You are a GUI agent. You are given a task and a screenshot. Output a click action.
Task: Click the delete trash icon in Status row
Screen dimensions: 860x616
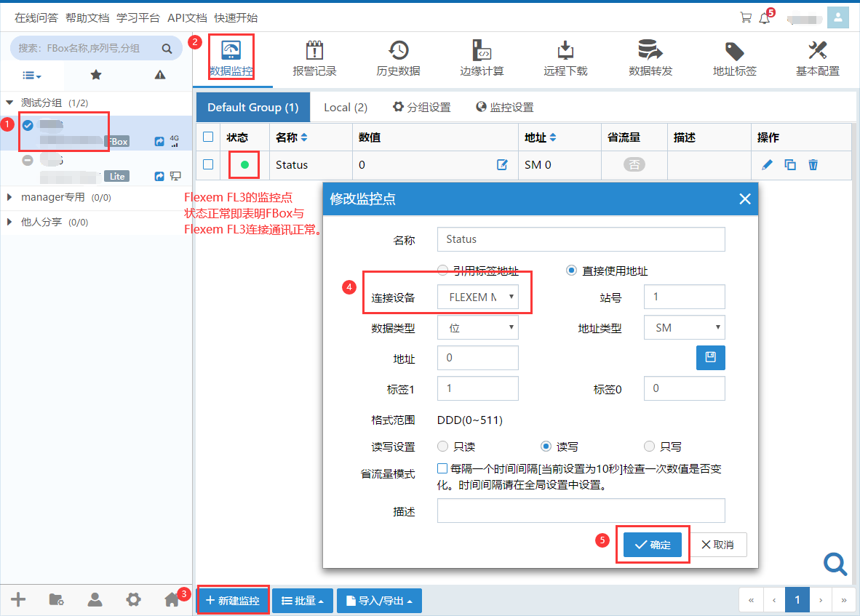[813, 165]
